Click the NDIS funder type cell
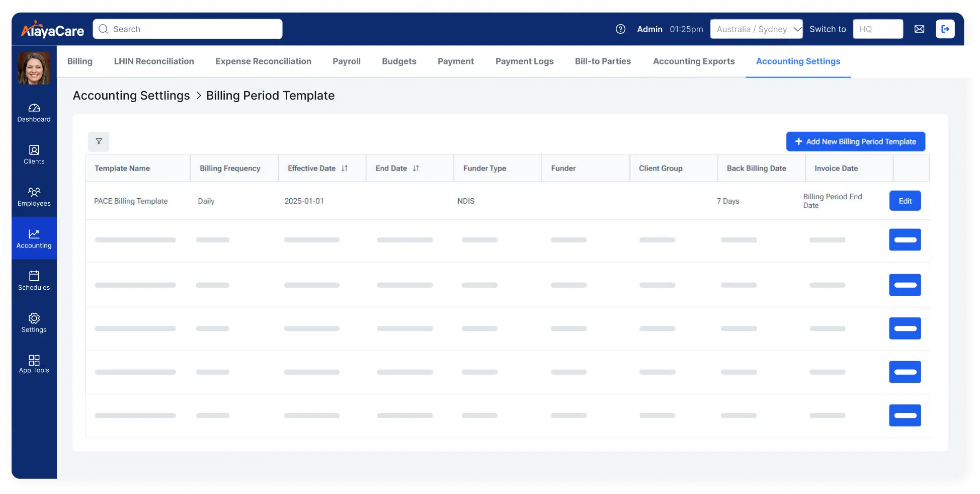980x494 pixels. pyautogui.click(x=466, y=201)
